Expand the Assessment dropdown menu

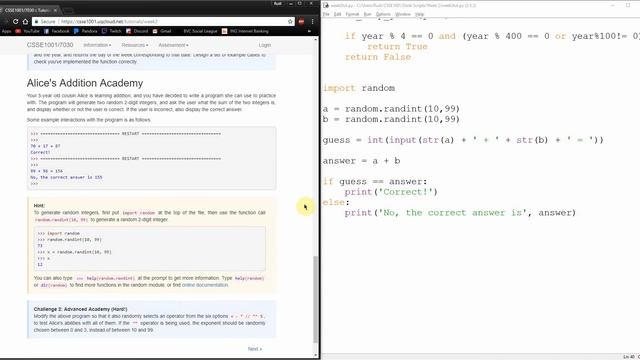[x=173, y=45]
